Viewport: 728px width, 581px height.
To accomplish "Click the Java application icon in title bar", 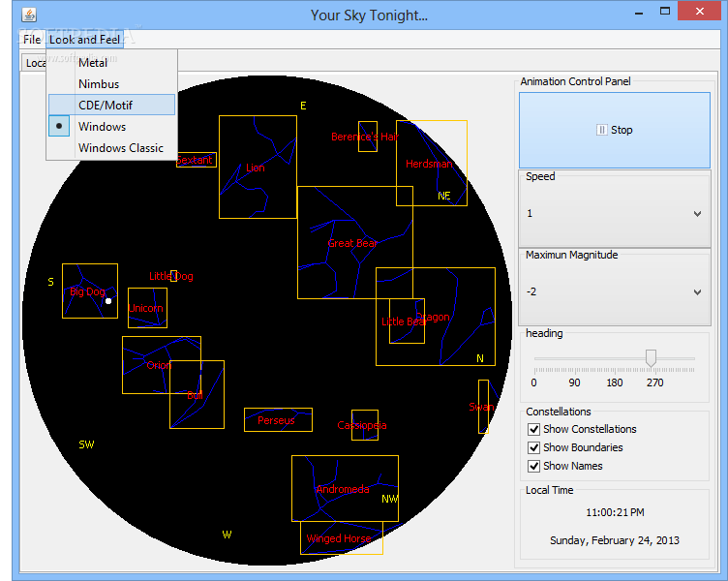I will [29, 15].
